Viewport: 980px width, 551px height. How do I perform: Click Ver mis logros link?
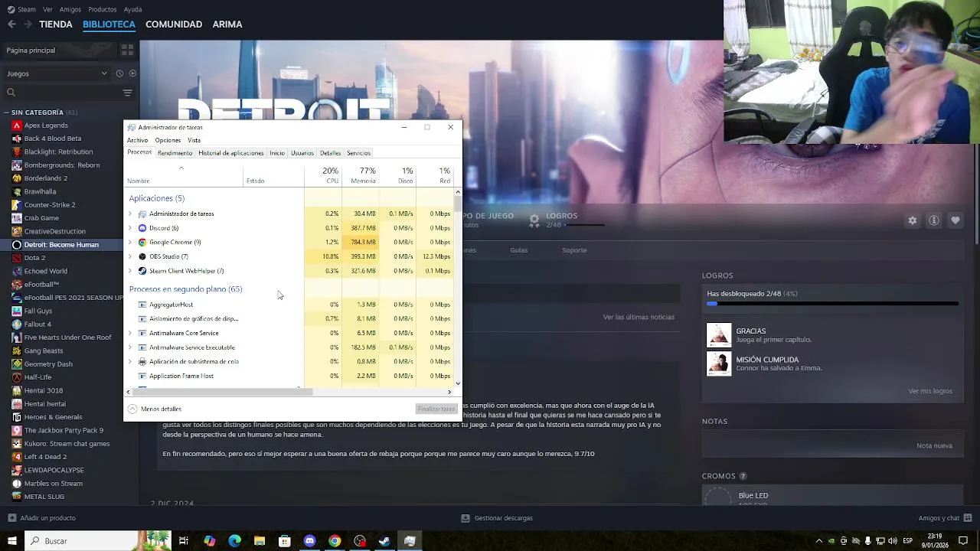(930, 391)
